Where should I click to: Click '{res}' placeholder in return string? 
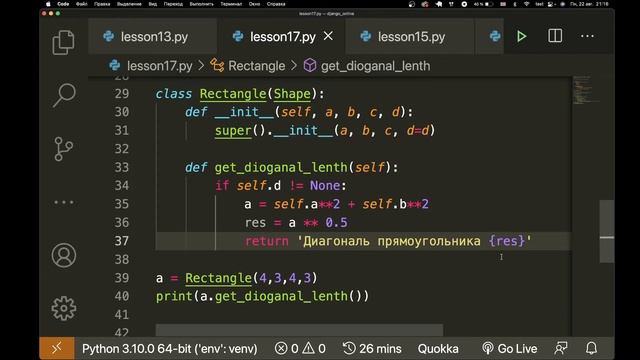507,241
